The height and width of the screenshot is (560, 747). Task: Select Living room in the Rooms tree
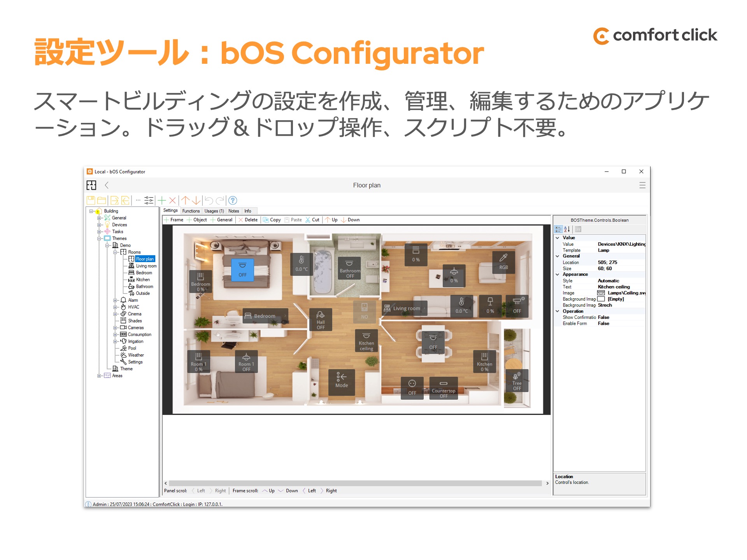(146, 266)
